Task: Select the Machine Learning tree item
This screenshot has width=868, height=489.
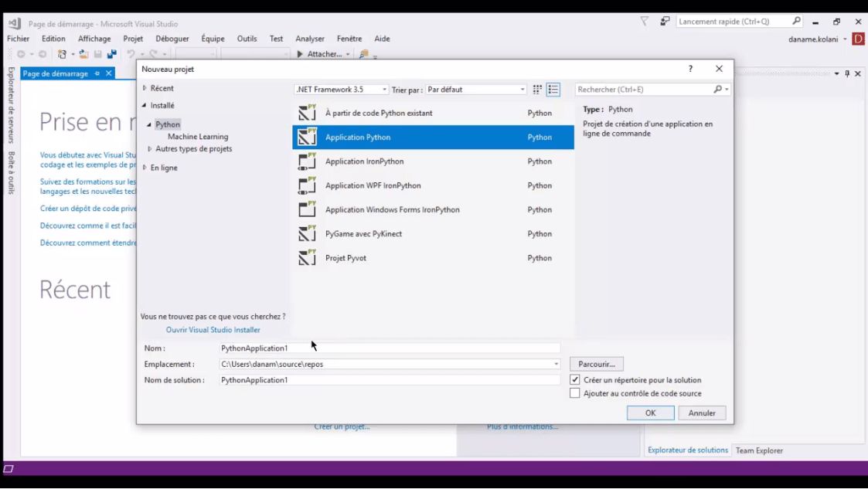Action: [198, 137]
